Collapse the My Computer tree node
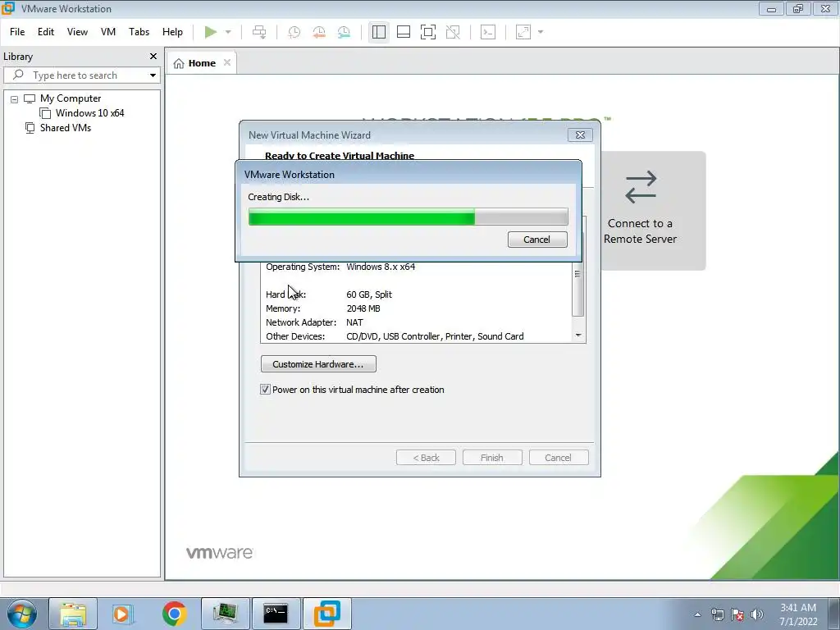840x630 pixels. (15, 99)
